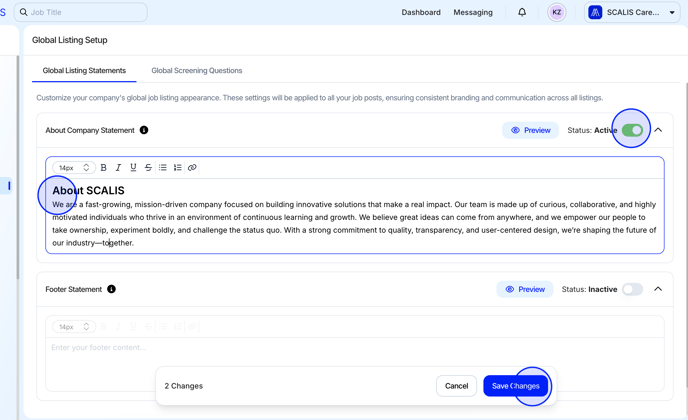
Task: Underline text in About Company editor
Action: (x=133, y=168)
